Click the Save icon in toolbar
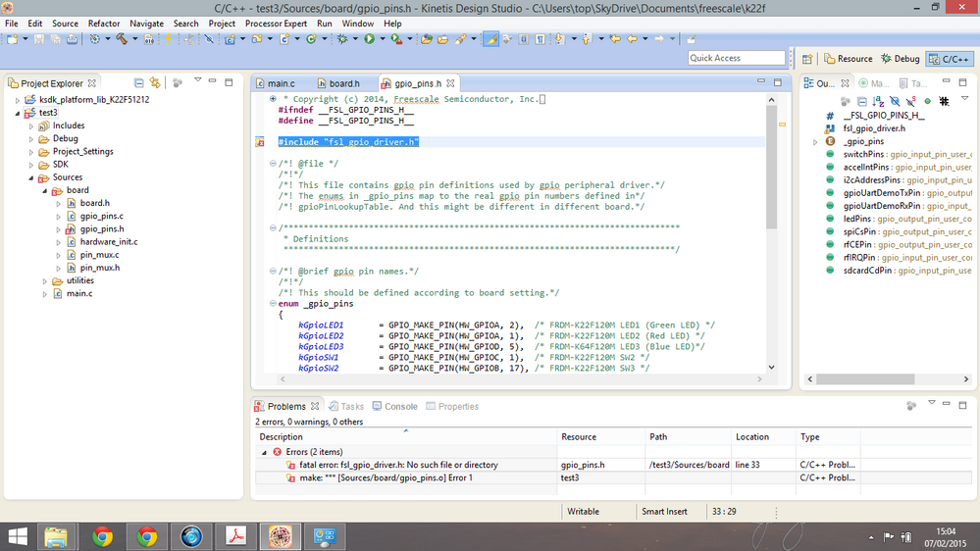Viewport: 980px width, 551px height. tap(39, 39)
